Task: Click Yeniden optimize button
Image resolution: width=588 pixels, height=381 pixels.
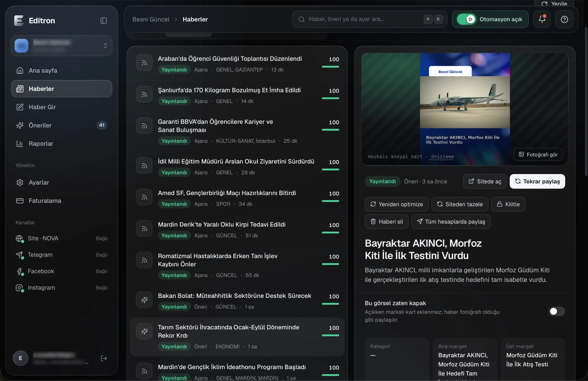Action: (396, 204)
